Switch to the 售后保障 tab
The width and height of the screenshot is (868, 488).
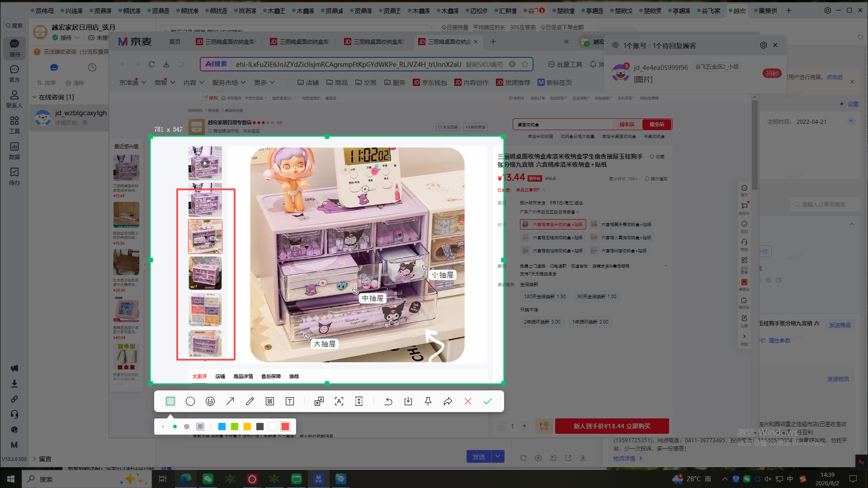coord(271,376)
